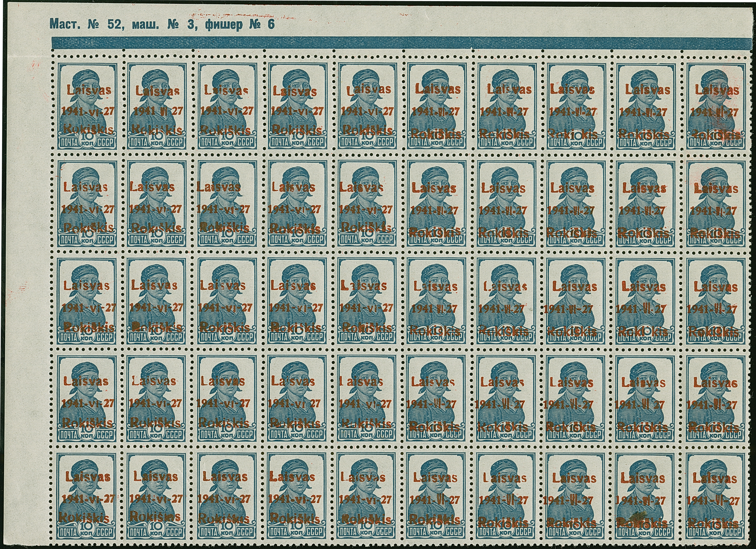
Task: Click third stamp in the third row
Action: (227, 302)
